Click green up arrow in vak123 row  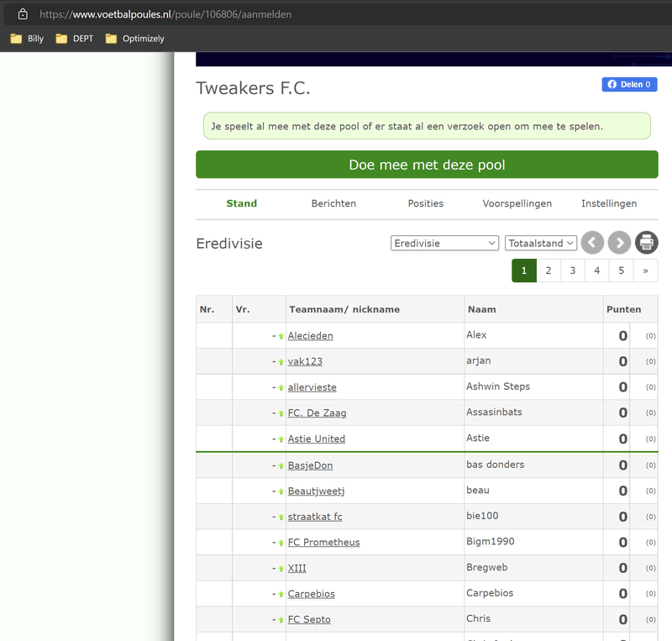281,362
